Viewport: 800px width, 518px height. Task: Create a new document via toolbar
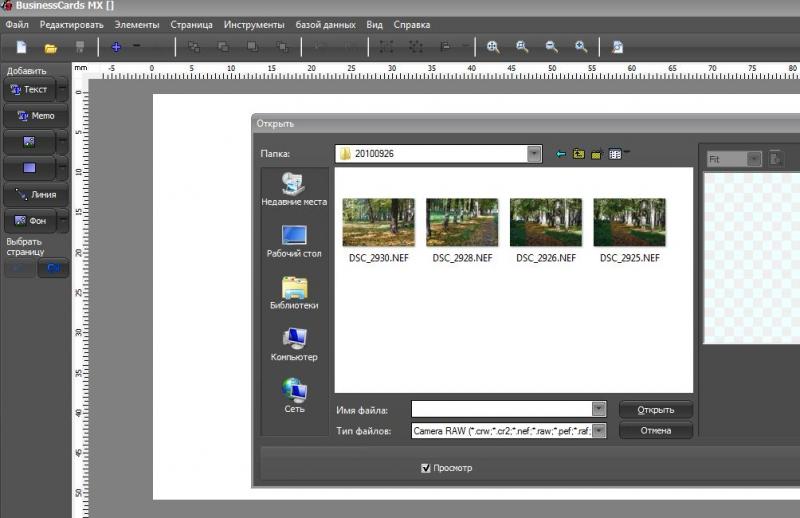(21, 47)
